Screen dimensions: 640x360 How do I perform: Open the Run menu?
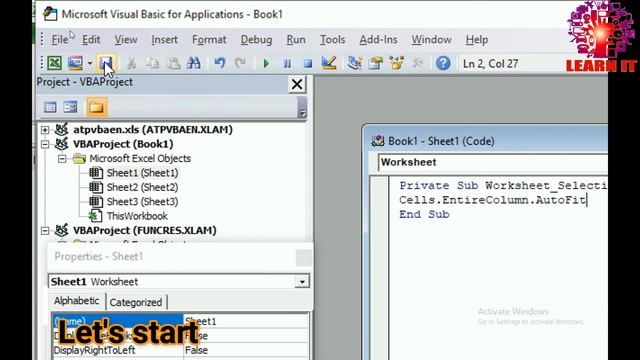pos(296,40)
